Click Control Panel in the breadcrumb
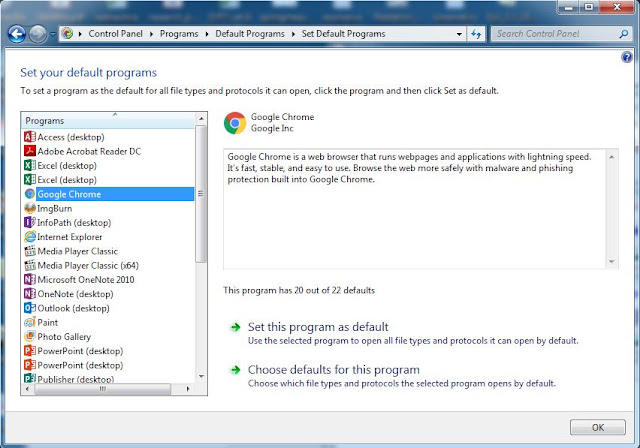The height and width of the screenshot is (448, 640). pos(116,34)
